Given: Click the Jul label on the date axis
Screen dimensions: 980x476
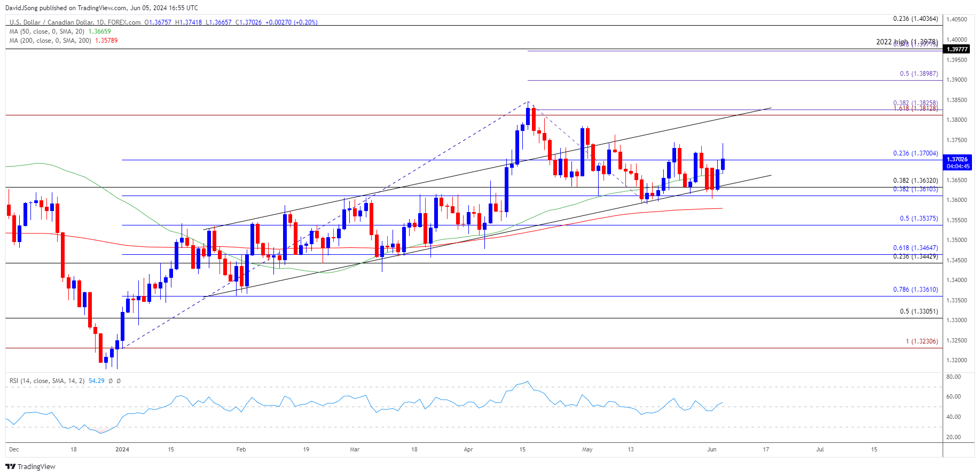Looking at the screenshot, I should 820,449.
